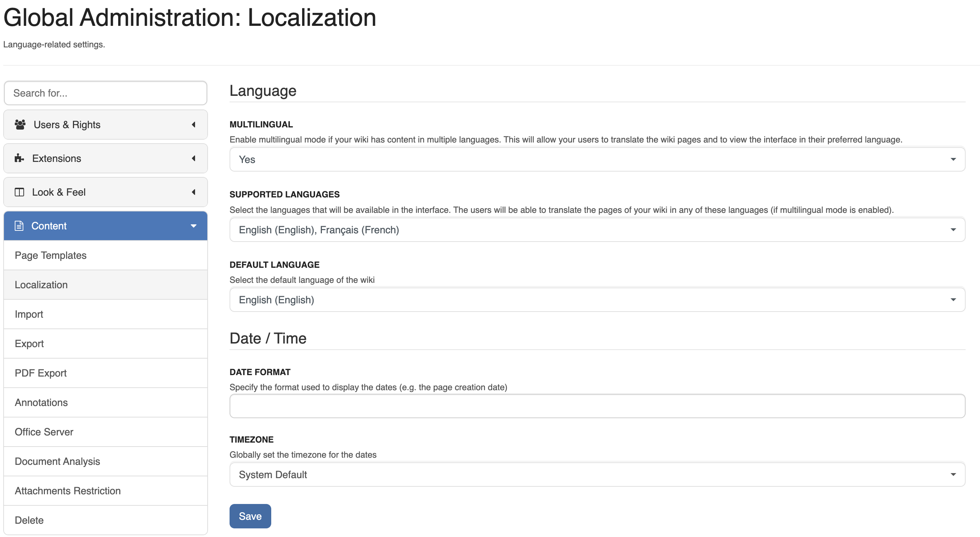Click 'Globally set the timezone for the dates'
Screen dimensions: 980x537
[x=303, y=454]
